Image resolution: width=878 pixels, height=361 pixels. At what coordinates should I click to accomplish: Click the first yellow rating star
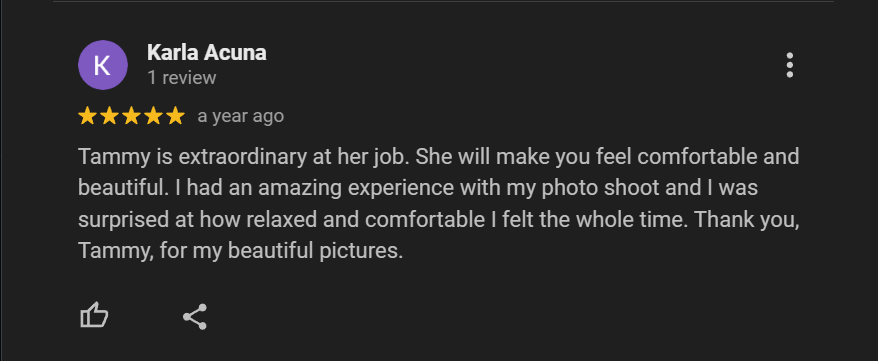click(87, 116)
